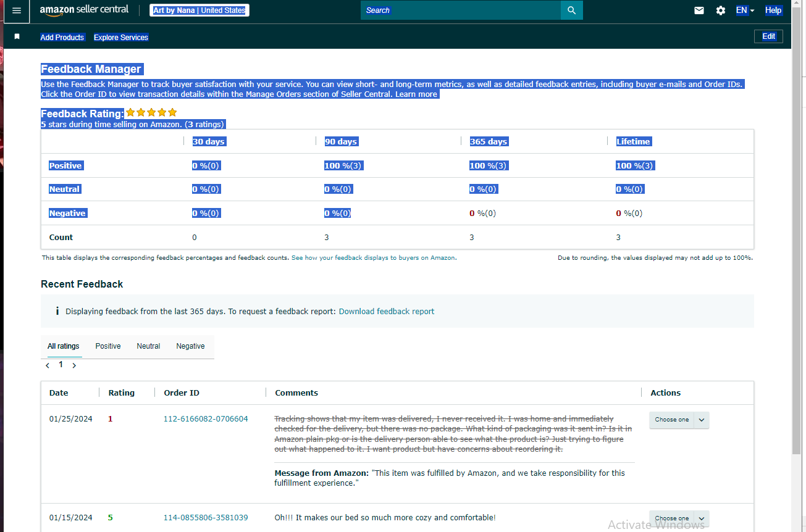
Task: Open the buyer messages mail icon
Action: coord(699,10)
